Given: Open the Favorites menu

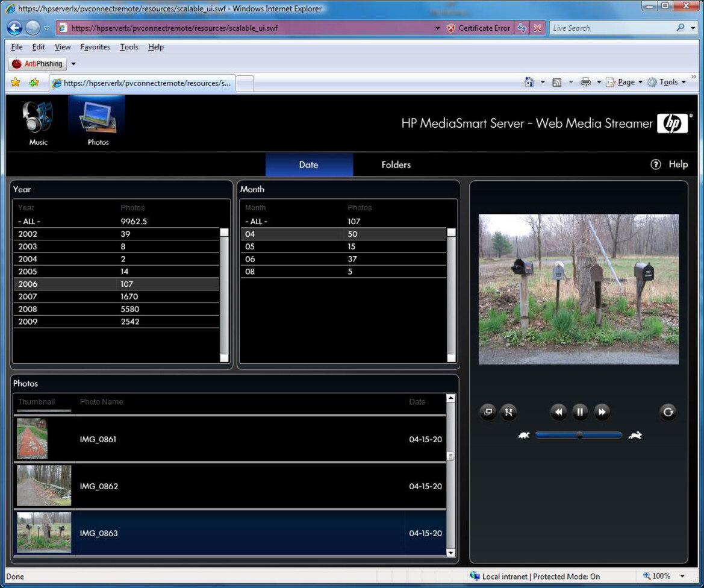Looking at the screenshot, I should pyautogui.click(x=95, y=47).
